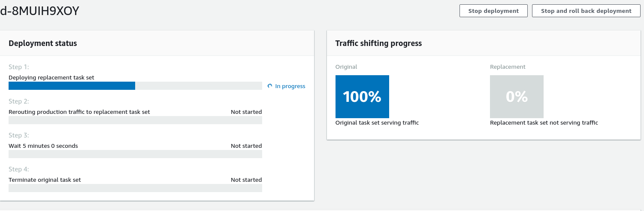Click the Traffic shifting progress heading
Image resolution: width=644 pixels, height=211 pixels.
click(378, 43)
